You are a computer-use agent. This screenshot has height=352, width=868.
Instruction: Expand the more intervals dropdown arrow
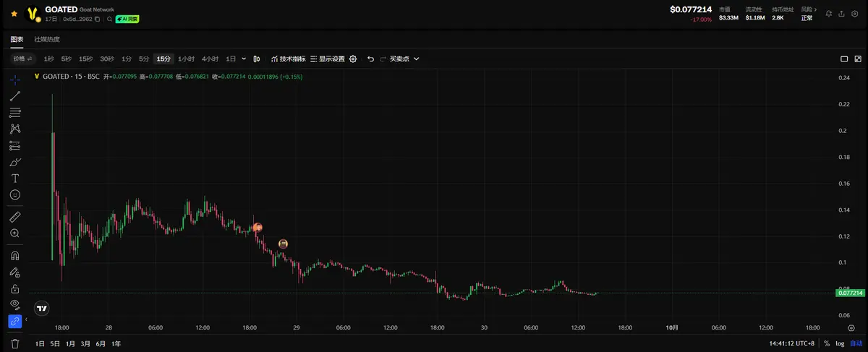pos(244,59)
